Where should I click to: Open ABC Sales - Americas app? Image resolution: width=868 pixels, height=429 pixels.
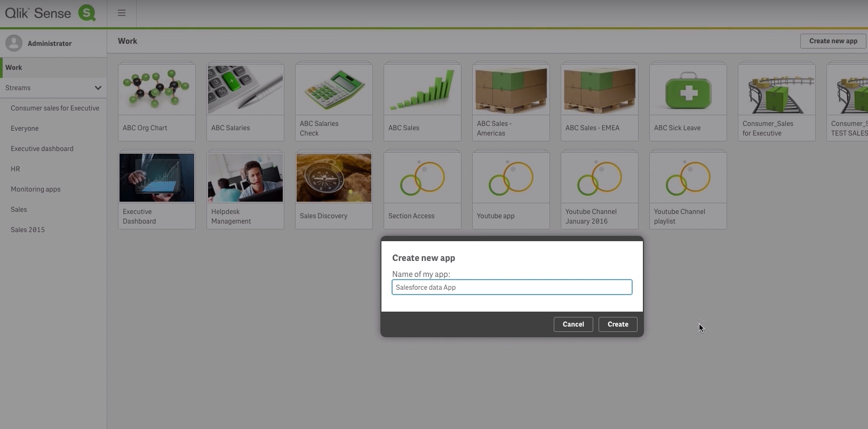pyautogui.click(x=511, y=101)
